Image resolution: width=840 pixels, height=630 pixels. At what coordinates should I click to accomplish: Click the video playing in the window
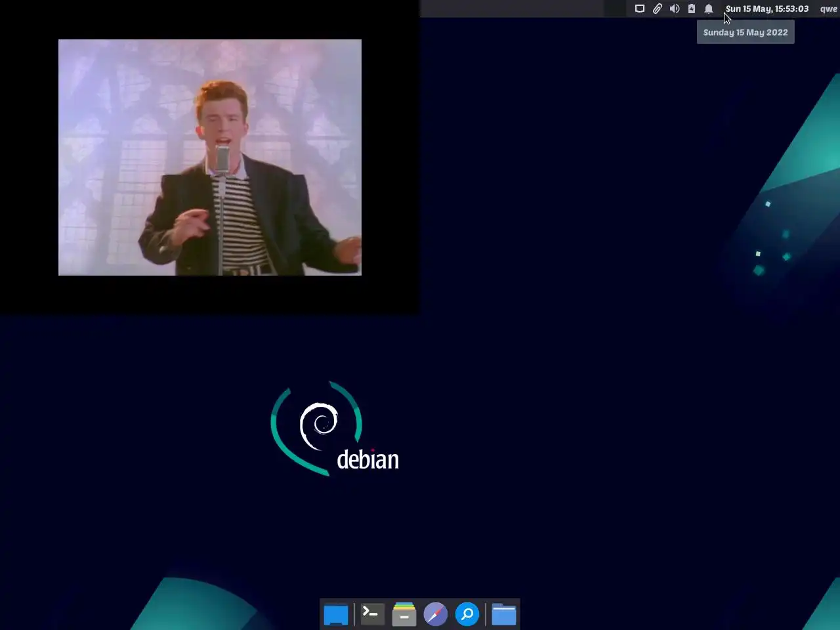tap(210, 157)
